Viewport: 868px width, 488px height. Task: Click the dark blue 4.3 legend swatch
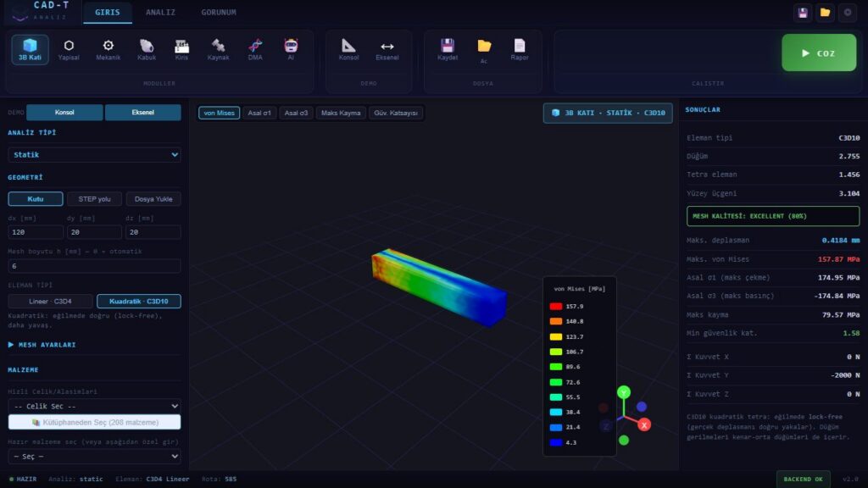coord(556,442)
